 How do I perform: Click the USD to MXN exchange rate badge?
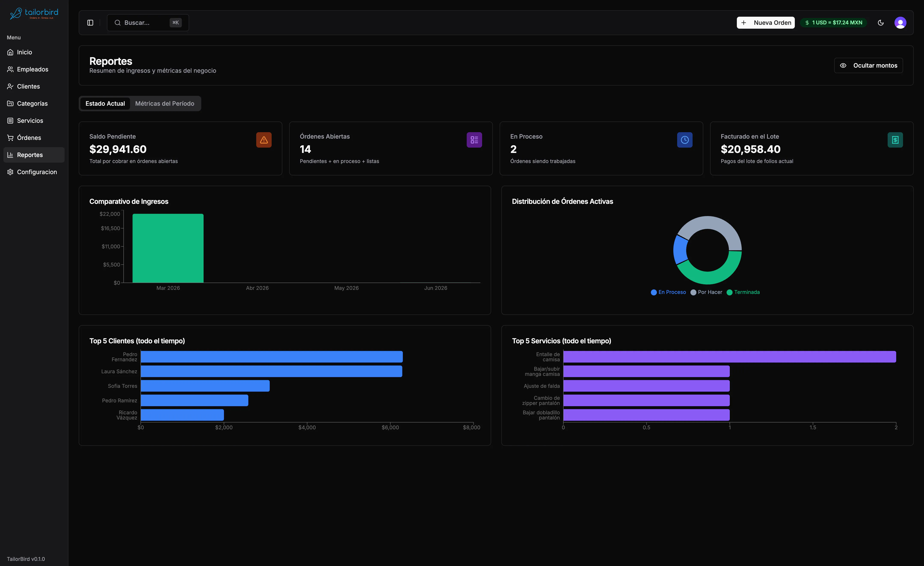coord(833,22)
